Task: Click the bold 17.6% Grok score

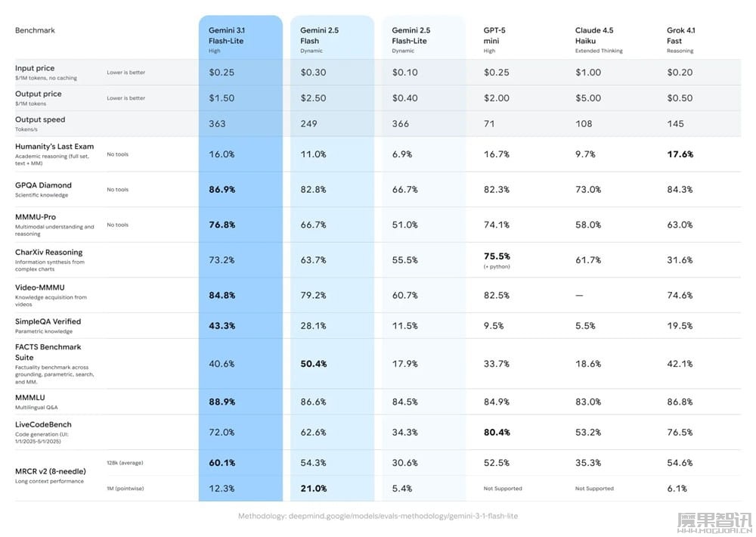Action: pos(680,154)
